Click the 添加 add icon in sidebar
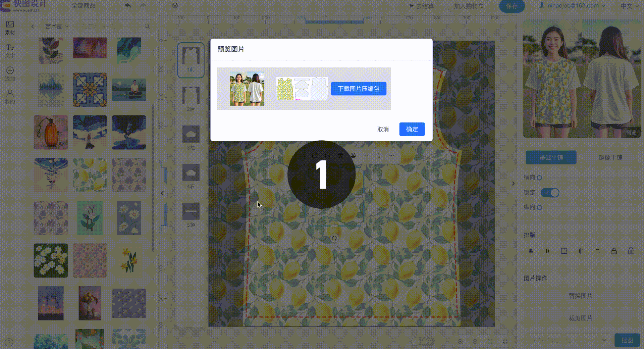Viewport: 644px width, 349px height. [x=10, y=73]
